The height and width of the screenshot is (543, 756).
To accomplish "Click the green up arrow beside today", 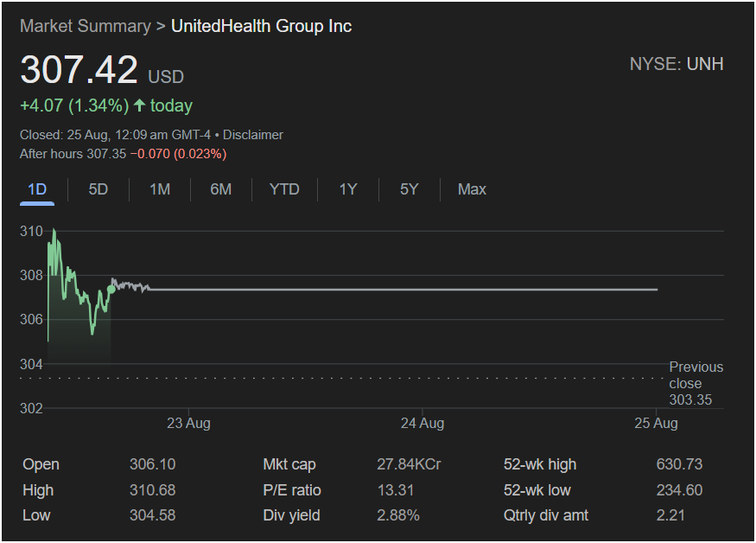I will [139, 105].
